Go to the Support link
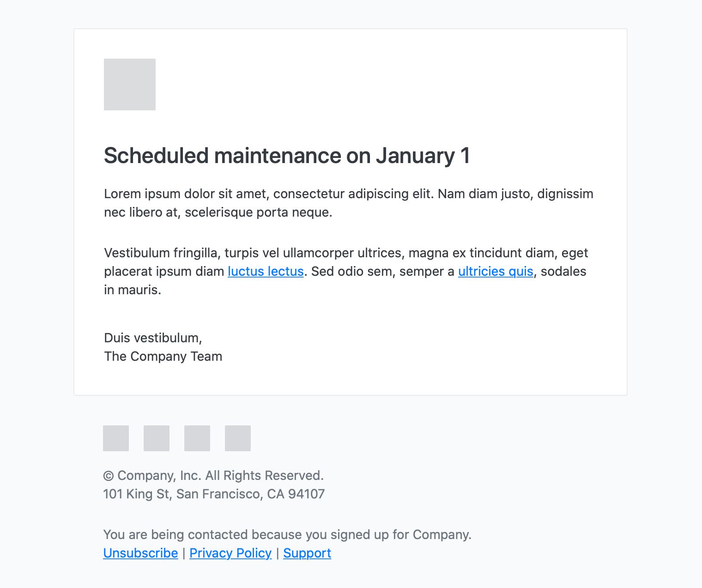The image size is (702, 588). 307,553
